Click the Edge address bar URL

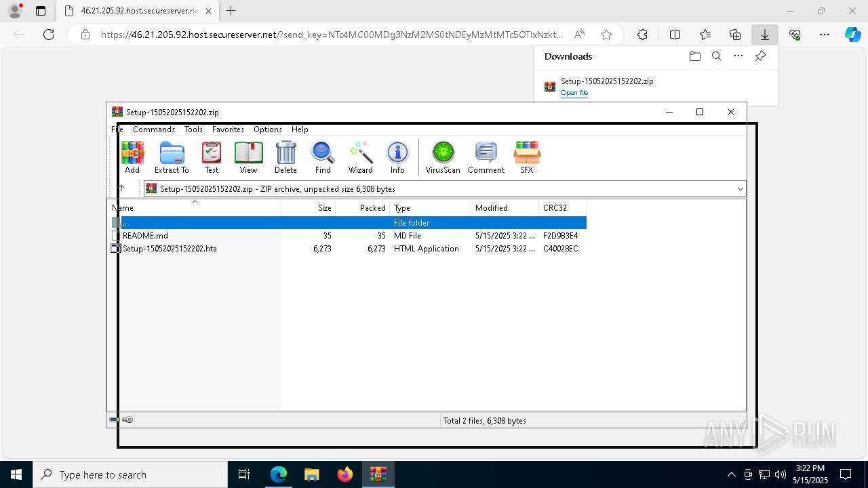point(332,35)
